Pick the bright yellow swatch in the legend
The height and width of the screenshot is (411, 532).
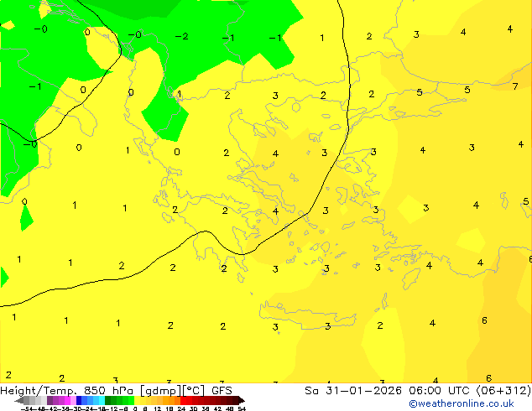pyautogui.click(x=137, y=400)
